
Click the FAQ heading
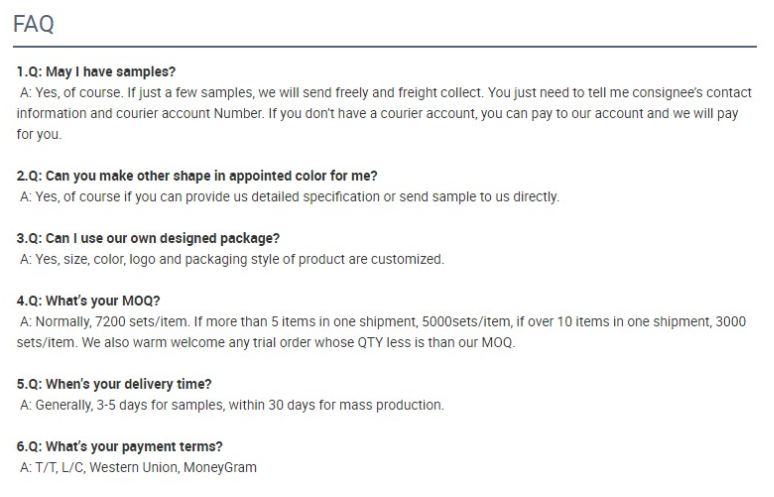(x=34, y=24)
